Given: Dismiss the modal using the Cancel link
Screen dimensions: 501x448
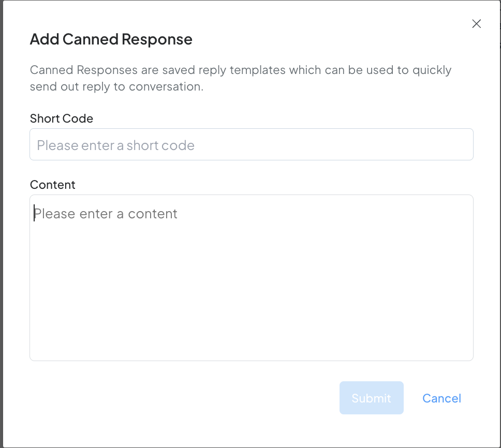Looking at the screenshot, I should [441, 398].
